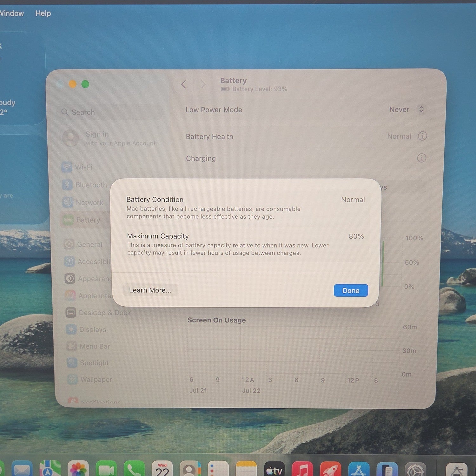Go back with the left chevron
This screenshot has width=476, height=476.
coord(183,84)
